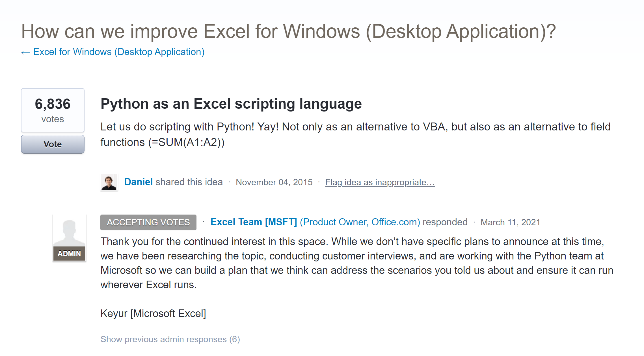Click the Keyur [Microsoft Excel] signature
Viewport: 644px width, 356px height.
coord(153,313)
